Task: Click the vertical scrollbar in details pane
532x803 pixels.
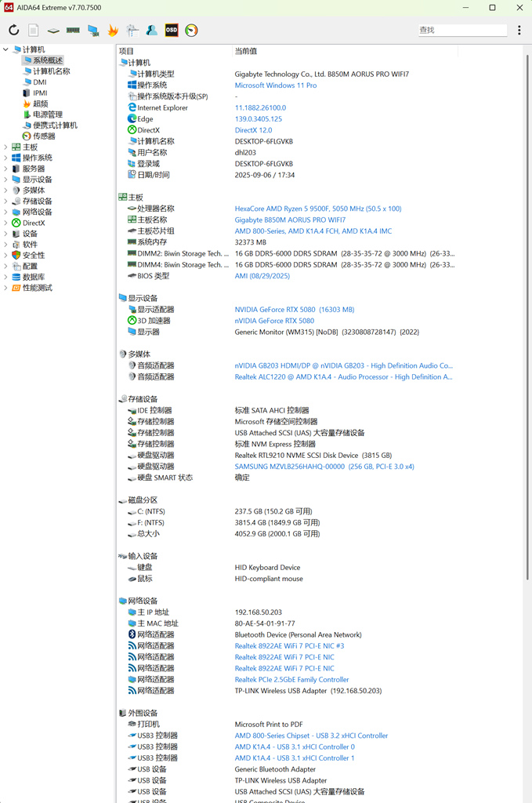Action: (527, 318)
